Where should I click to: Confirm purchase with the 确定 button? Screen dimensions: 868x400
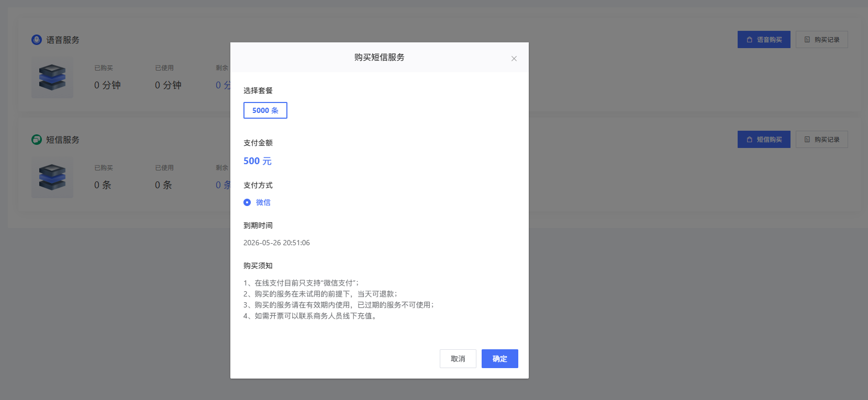pyautogui.click(x=499, y=359)
